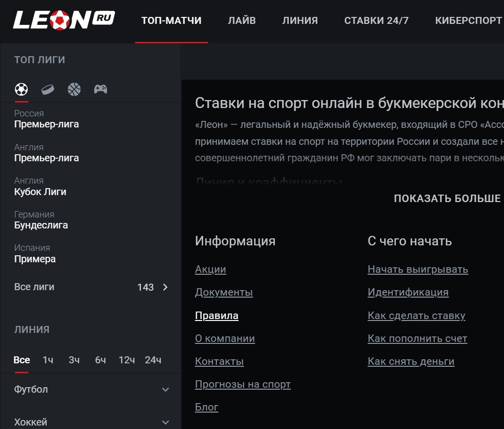Open Россия Премьер-лига league
This screenshot has height=429, width=504.
coord(47,119)
